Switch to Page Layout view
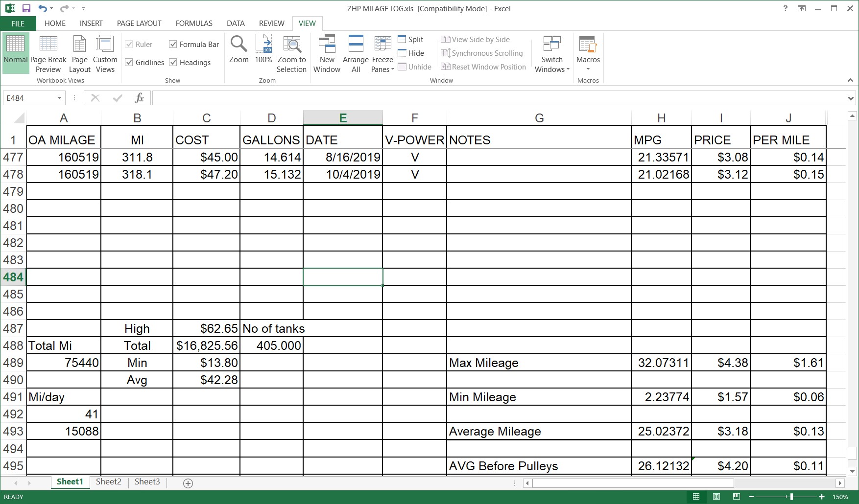The width and height of the screenshot is (859, 504). click(79, 54)
